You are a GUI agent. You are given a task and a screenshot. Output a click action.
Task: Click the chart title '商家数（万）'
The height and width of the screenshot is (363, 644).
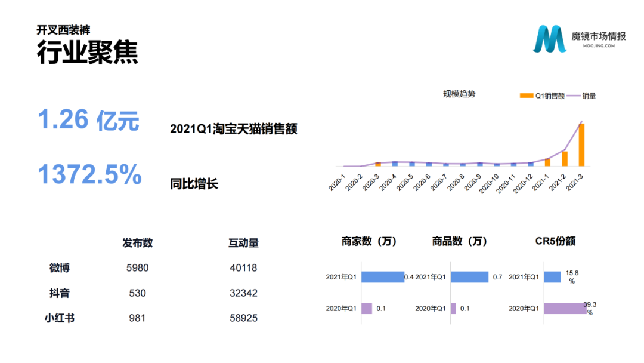[x=369, y=241]
